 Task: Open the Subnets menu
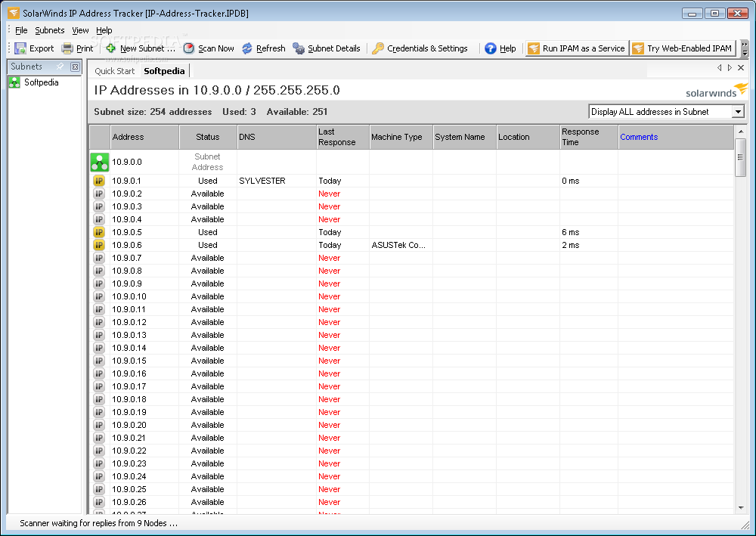click(x=50, y=30)
